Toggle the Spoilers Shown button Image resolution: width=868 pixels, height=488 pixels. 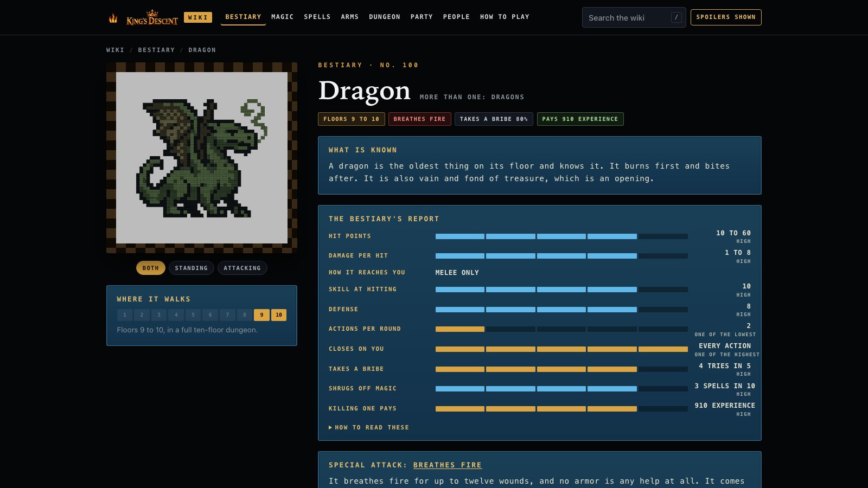coord(726,17)
